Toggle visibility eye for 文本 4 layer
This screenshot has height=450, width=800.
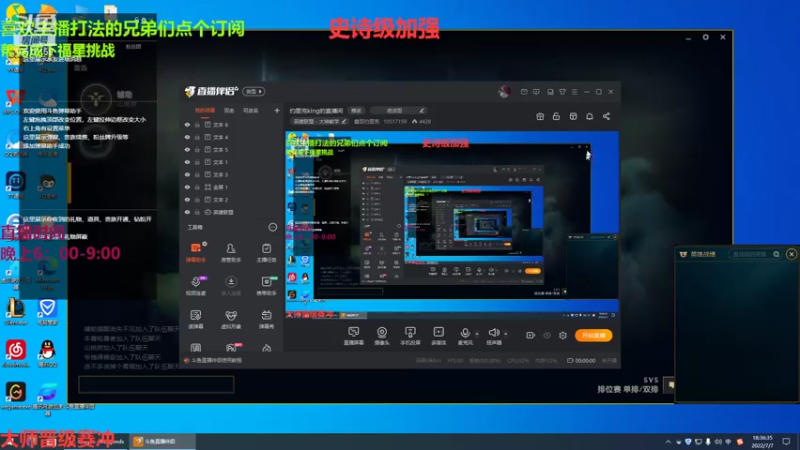click(x=187, y=137)
